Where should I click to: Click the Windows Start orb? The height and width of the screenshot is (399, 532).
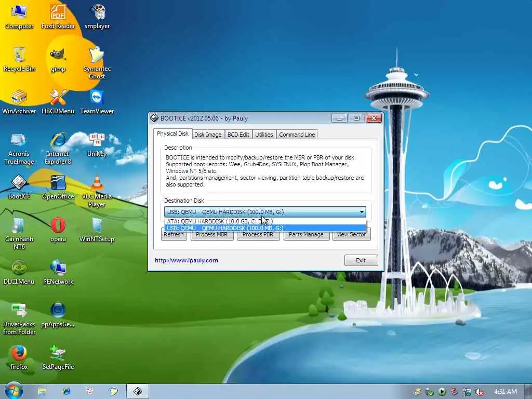pos(14,391)
